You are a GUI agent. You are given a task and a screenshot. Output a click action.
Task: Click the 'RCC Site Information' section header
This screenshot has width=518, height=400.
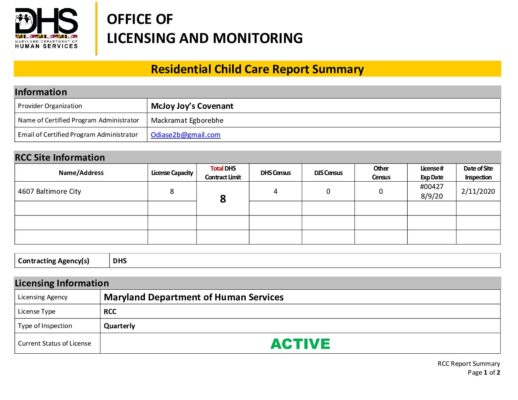257,157
